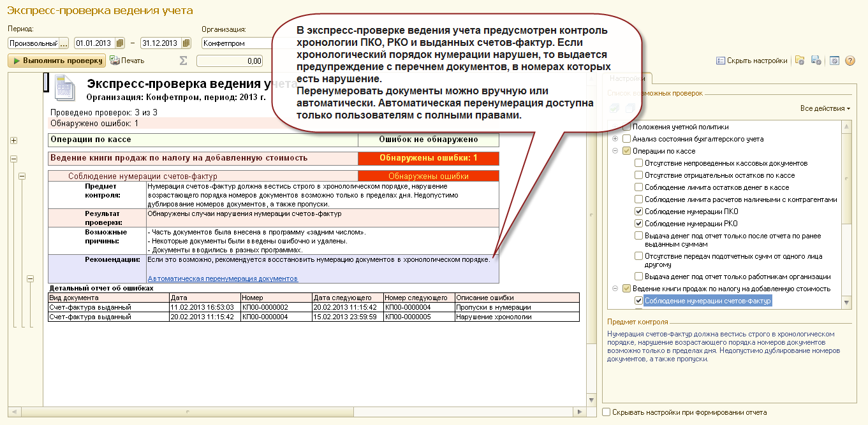Viewport: 868px width, 425px height.
Task: Click checks list scrollbar up arrow
Action: [847, 126]
